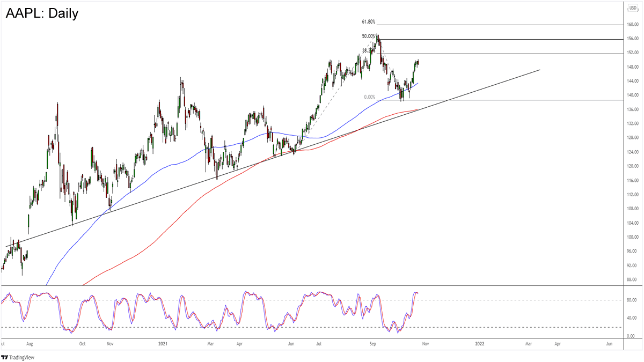
Task: Click the Oct date label
Action: click(x=83, y=343)
